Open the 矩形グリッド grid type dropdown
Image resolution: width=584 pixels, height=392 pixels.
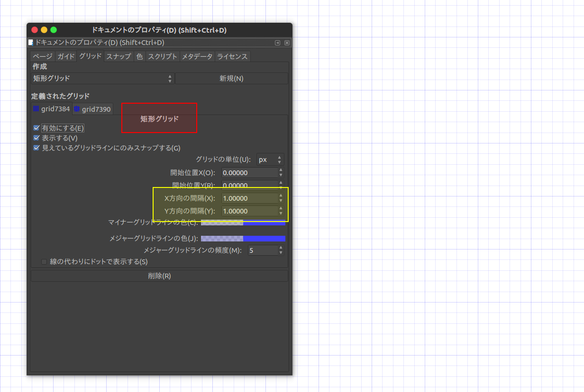point(102,79)
